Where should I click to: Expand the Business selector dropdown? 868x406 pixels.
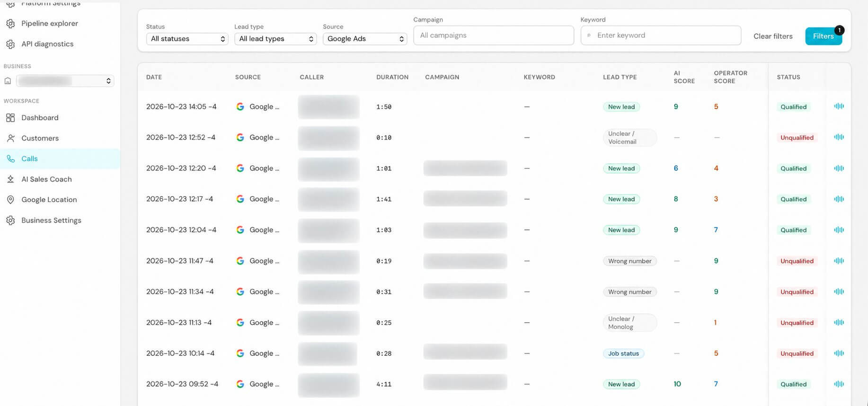(65, 81)
